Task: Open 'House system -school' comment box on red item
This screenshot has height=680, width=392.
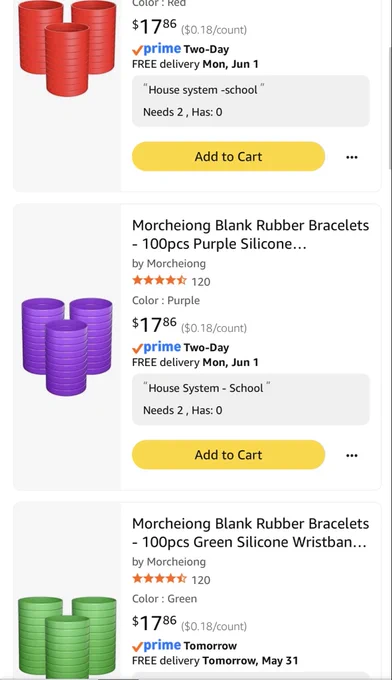Action: click(251, 101)
